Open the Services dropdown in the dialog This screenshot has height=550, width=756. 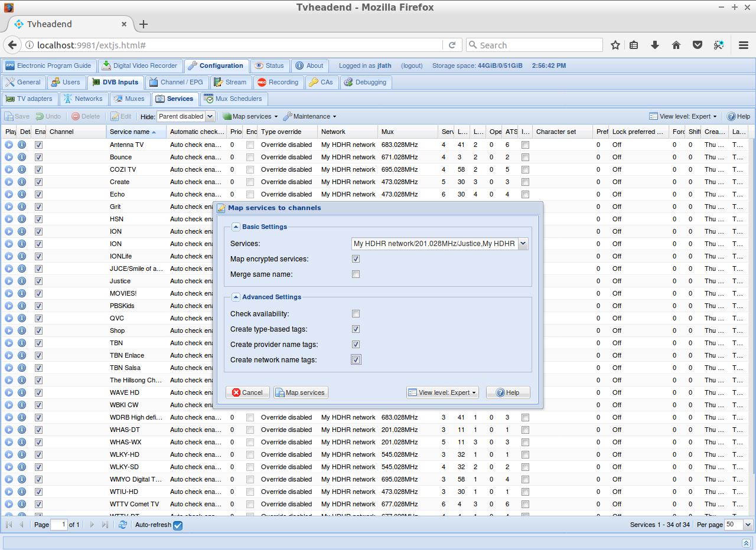coord(522,243)
